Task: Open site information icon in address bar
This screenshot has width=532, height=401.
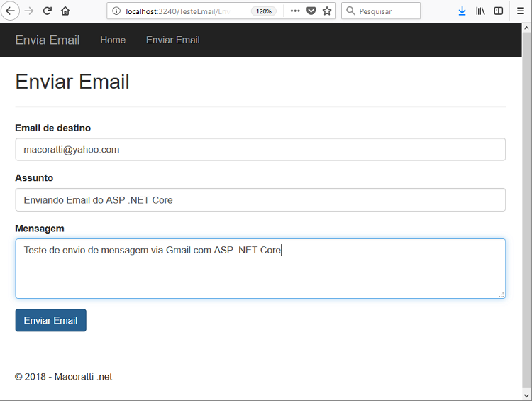Action: tap(116, 11)
